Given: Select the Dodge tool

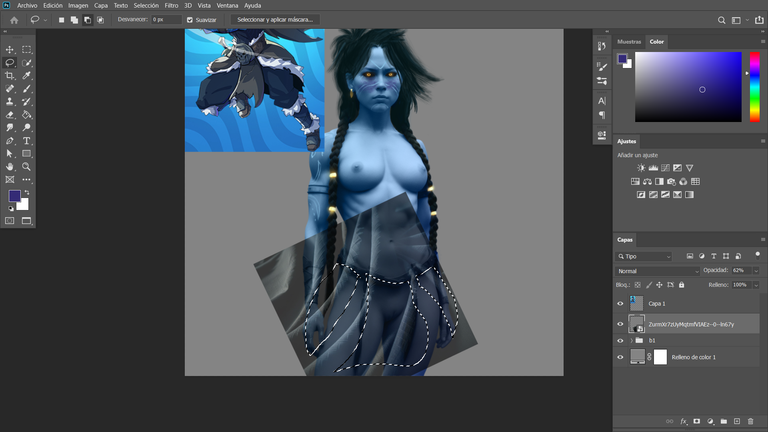Looking at the screenshot, I should pos(26,127).
